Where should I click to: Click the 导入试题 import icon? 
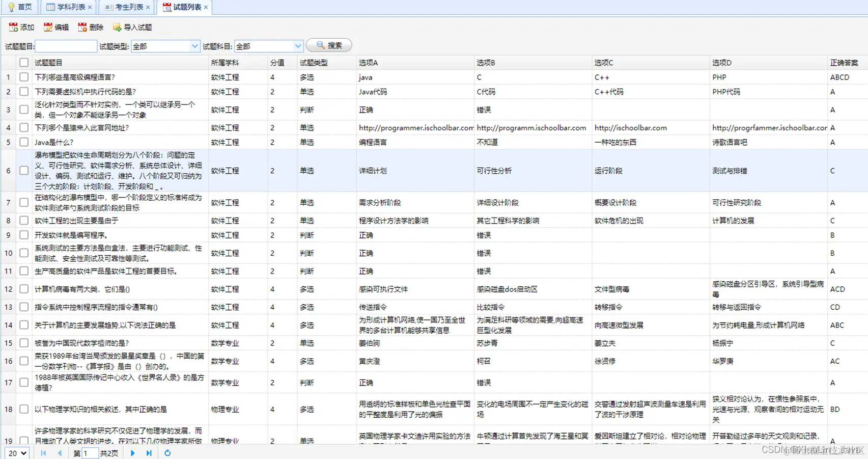(x=118, y=27)
